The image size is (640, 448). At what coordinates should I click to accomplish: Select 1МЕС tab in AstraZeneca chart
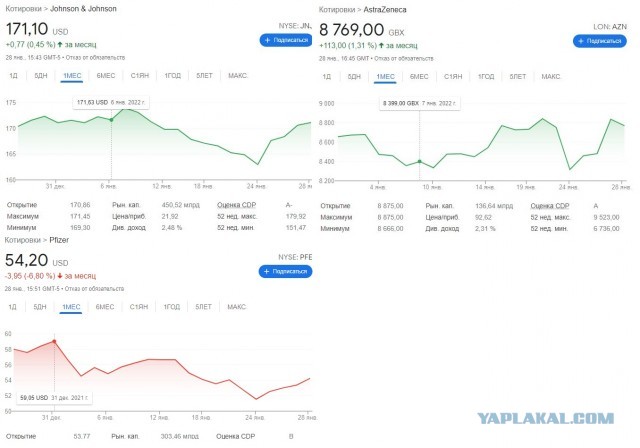pos(385,76)
